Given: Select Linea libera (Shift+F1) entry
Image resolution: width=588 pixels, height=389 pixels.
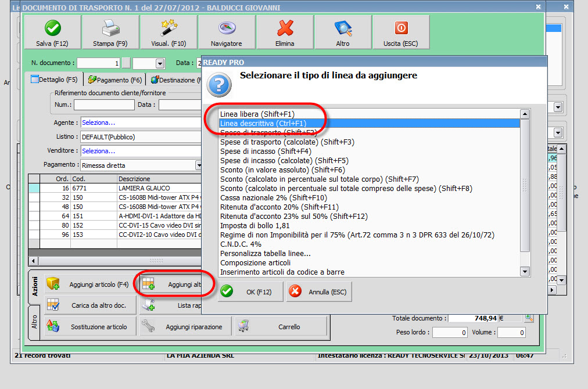Looking at the screenshot, I should (370, 114).
